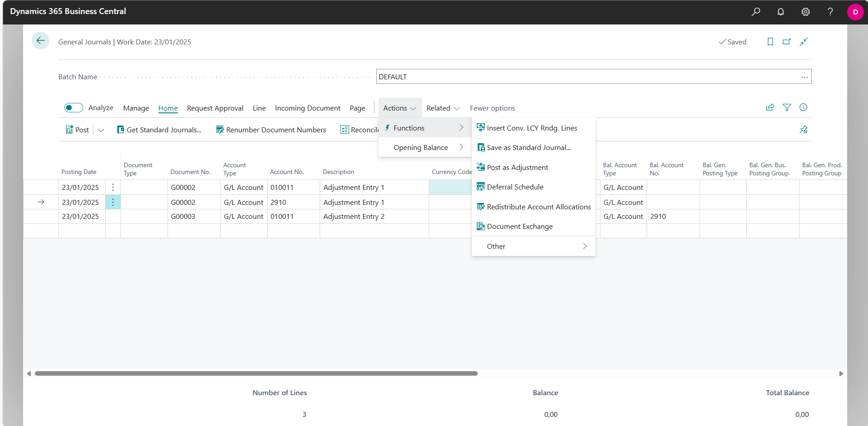Click the horizontal scrollbar thumb
The image size is (868, 426).
click(256, 373)
